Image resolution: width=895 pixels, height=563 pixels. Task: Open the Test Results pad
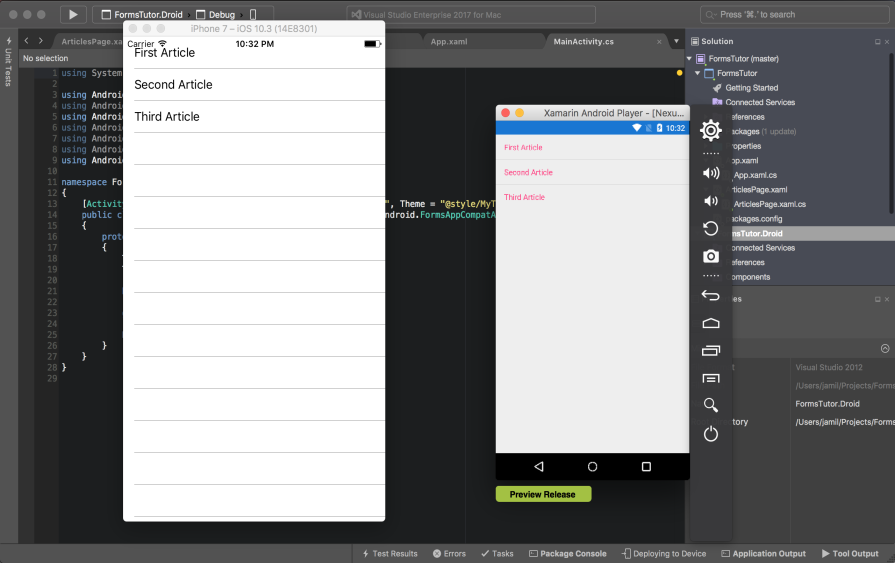pos(390,554)
